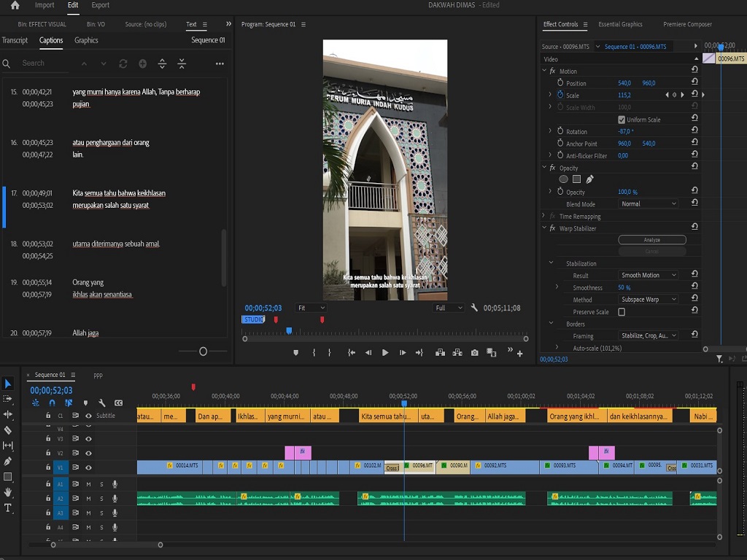Click the Analyze button for Warp Stabilizer
747x560 pixels.
(x=651, y=240)
